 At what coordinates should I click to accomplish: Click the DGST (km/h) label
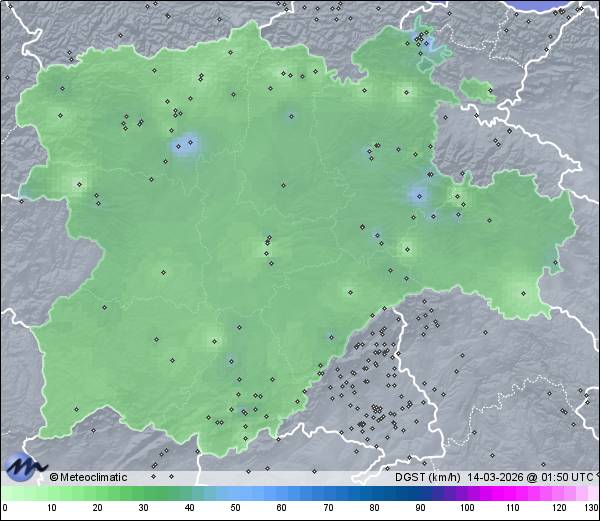(x=426, y=477)
